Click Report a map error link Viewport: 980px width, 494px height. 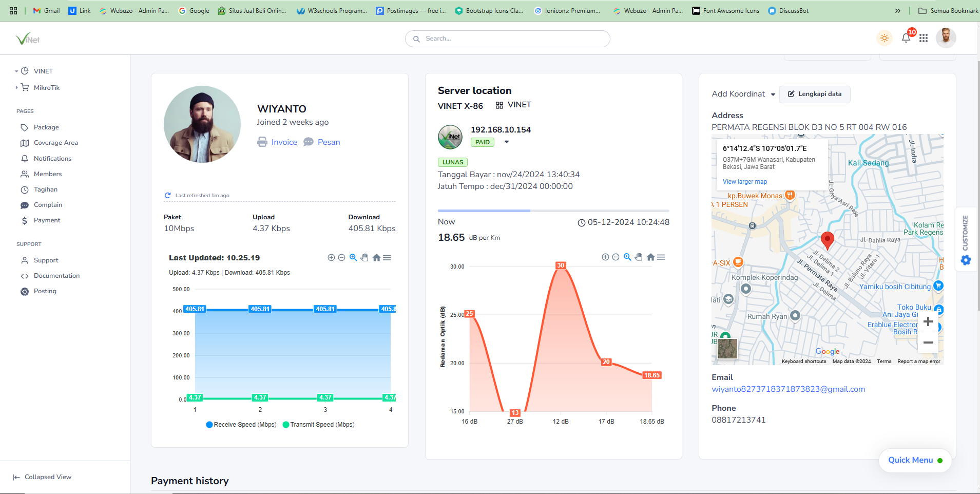click(x=919, y=362)
